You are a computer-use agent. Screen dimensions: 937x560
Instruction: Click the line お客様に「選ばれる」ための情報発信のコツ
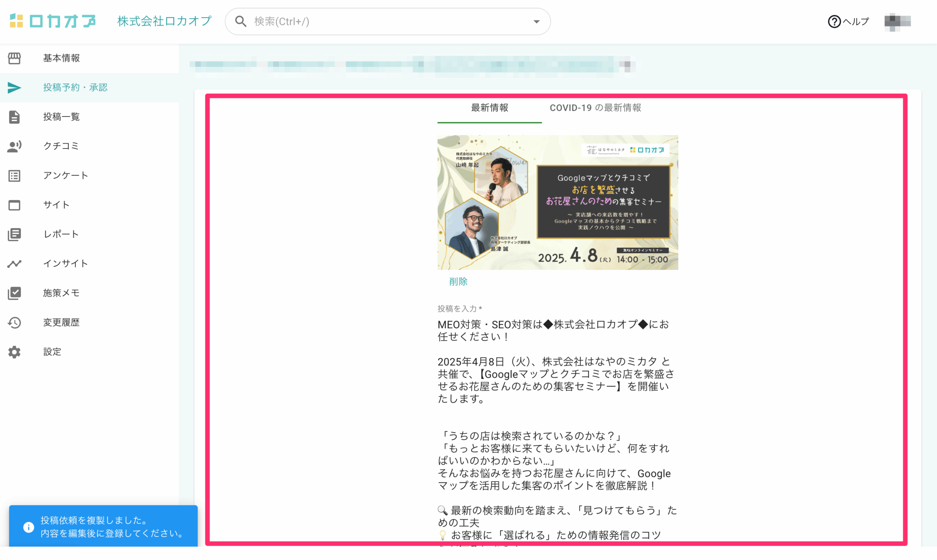pos(549,535)
